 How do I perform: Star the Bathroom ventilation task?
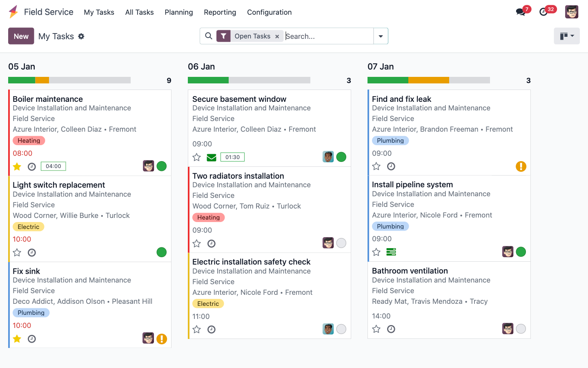pos(376,329)
